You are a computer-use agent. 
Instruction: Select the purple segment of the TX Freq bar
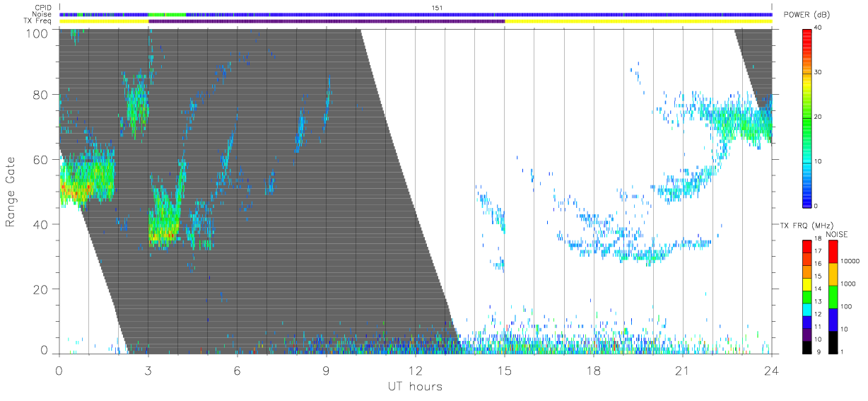327,21
